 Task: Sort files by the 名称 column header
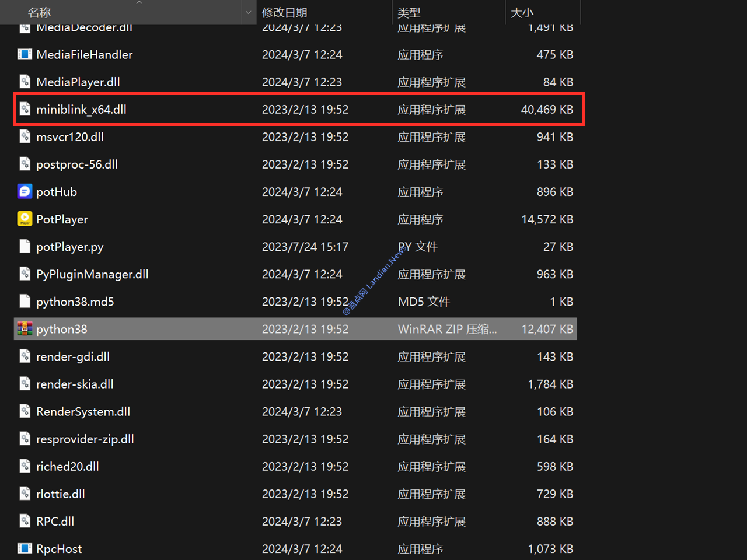point(39,12)
